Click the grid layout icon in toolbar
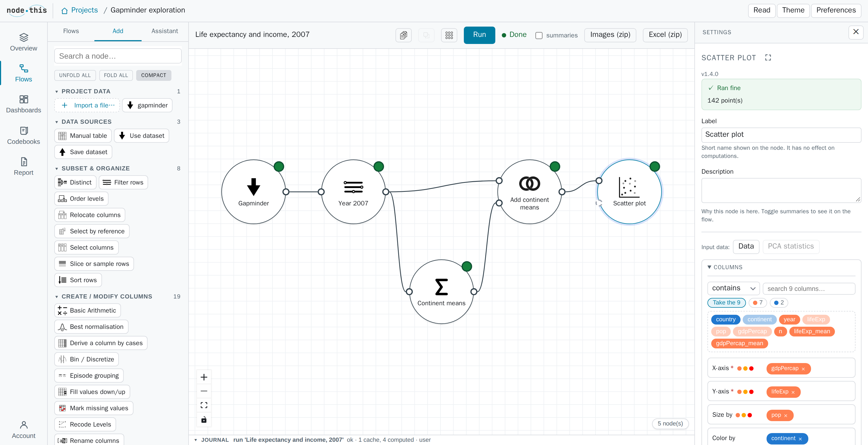Screen dimensions: 868x445 [449, 35]
